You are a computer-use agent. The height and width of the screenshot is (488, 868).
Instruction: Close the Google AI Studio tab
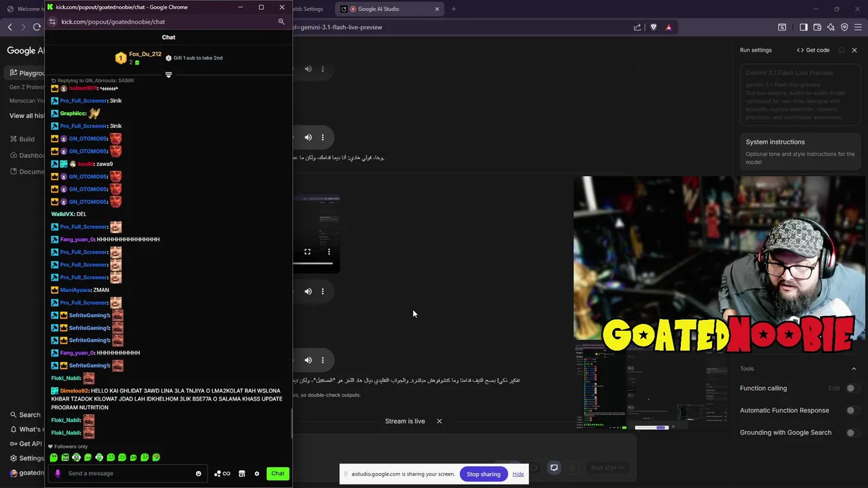[437, 9]
